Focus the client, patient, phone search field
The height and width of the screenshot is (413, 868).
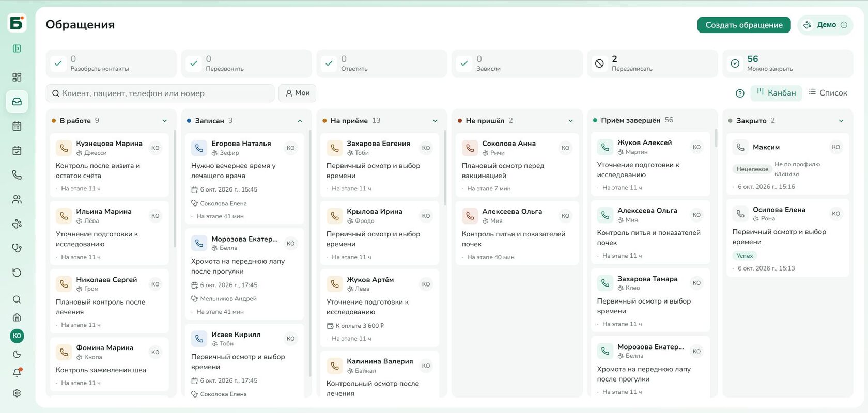160,93
